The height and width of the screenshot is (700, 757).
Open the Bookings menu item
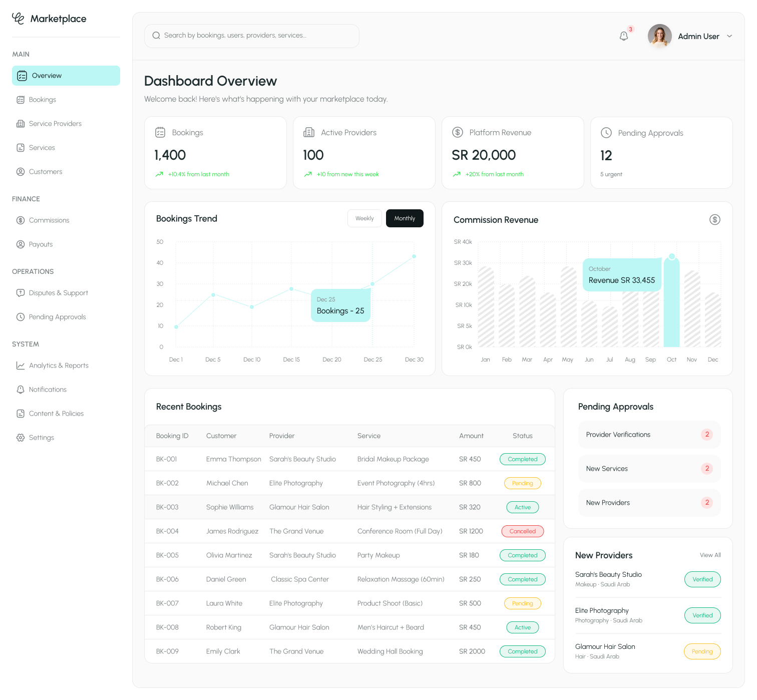(x=66, y=100)
